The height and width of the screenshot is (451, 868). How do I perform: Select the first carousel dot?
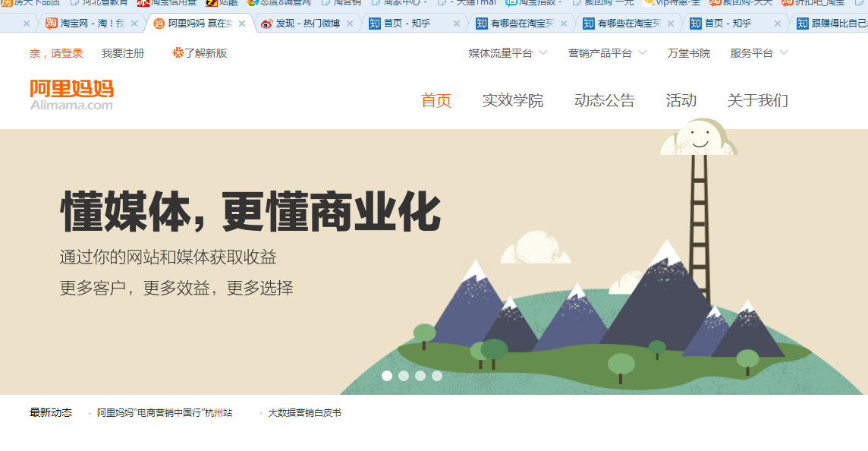[387, 376]
